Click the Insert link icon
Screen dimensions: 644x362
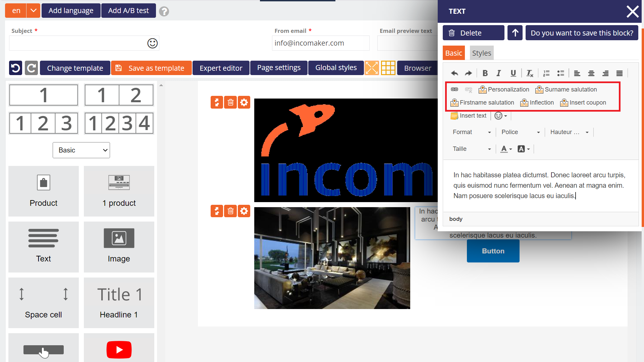pyautogui.click(x=455, y=89)
